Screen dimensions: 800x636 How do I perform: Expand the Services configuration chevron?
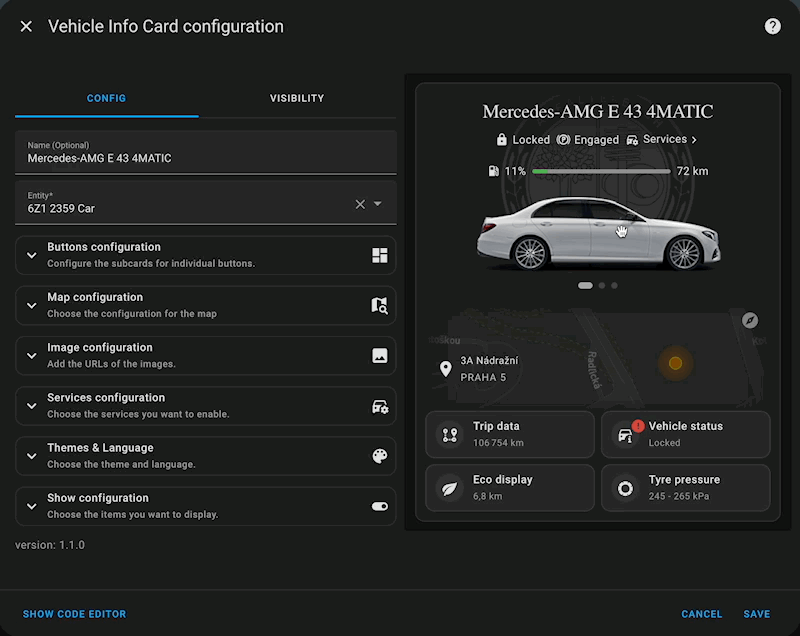pos(32,406)
